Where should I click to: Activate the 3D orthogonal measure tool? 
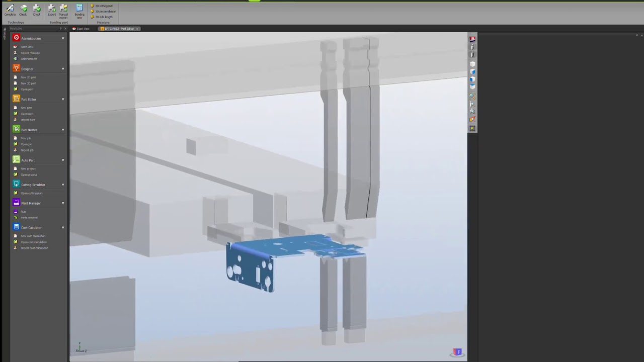(x=102, y=6)
